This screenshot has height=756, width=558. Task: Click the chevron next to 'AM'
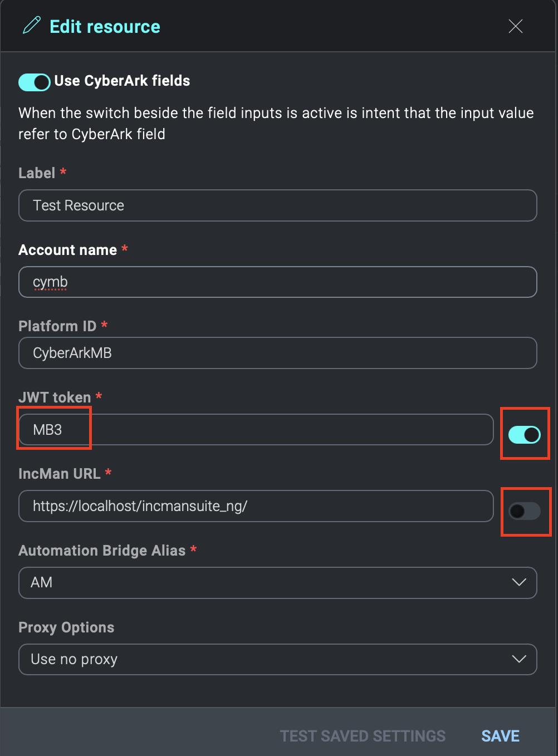tap(519, 582)
